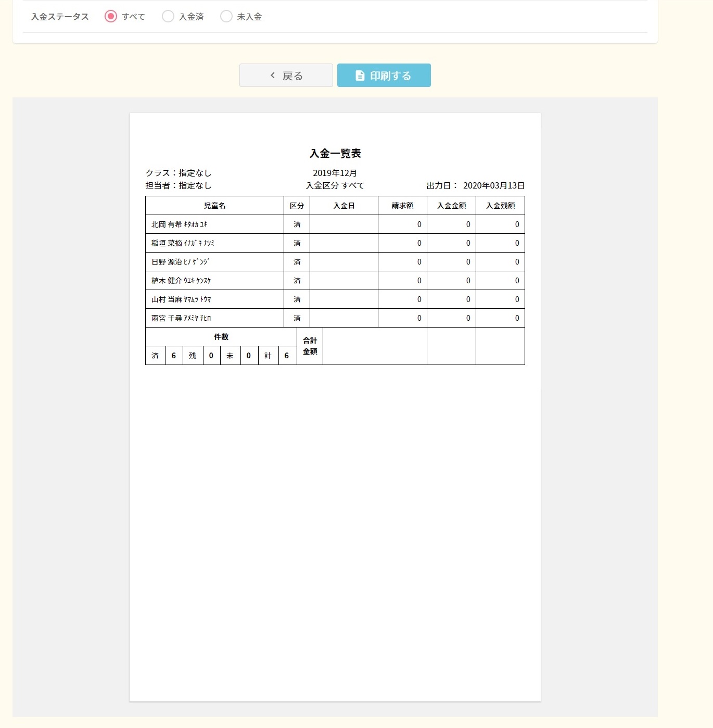The width and height of the screenshot is (713, 728).
Task: Click the 区分 column header
Action: tap(297, 206)
